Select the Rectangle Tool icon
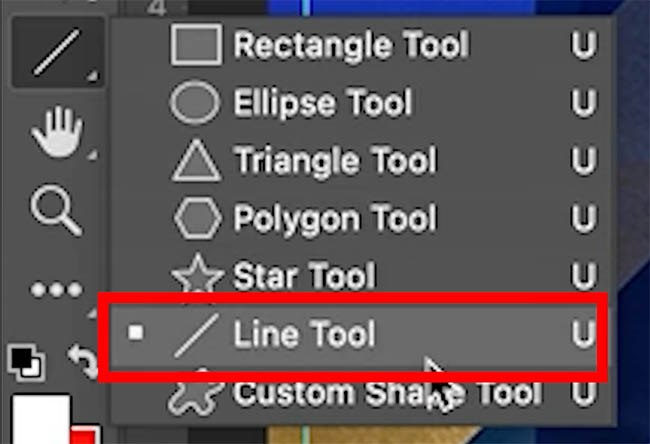Viewport: 650px width, 444px height. pyautogui.click(x=196, y=44)
